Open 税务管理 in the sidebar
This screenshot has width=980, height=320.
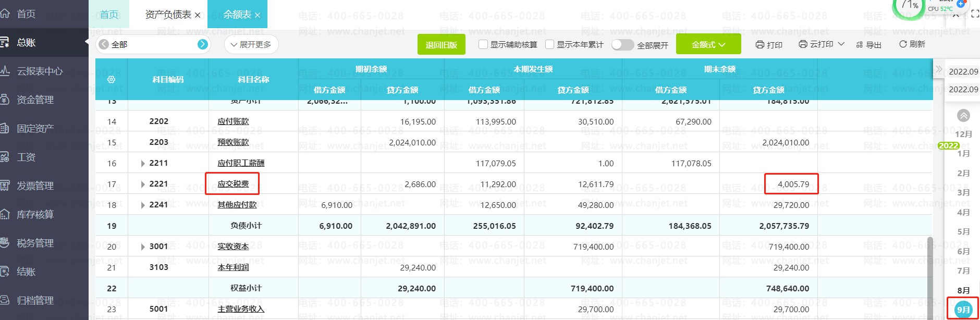pos(35,243)
